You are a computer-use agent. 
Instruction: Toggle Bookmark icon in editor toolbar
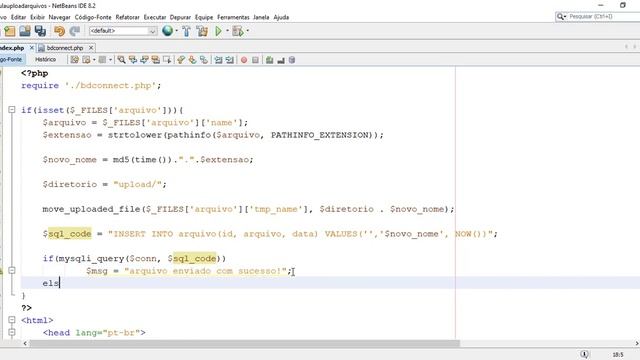pyautogui.click(x=204, y=60)
